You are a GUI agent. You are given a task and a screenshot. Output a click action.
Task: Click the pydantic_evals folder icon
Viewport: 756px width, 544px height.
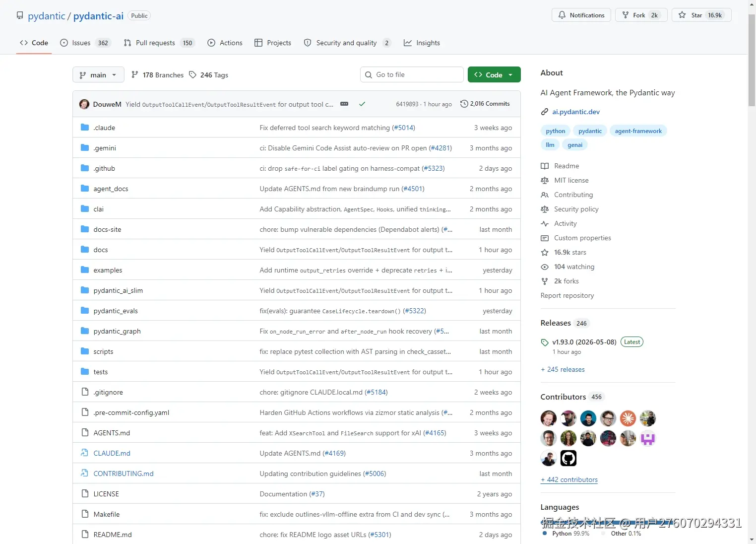click(x=85, y=311)
